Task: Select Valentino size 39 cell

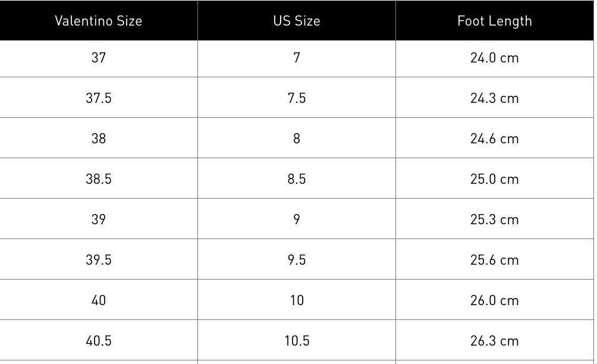Action: [x=99, y=219]
